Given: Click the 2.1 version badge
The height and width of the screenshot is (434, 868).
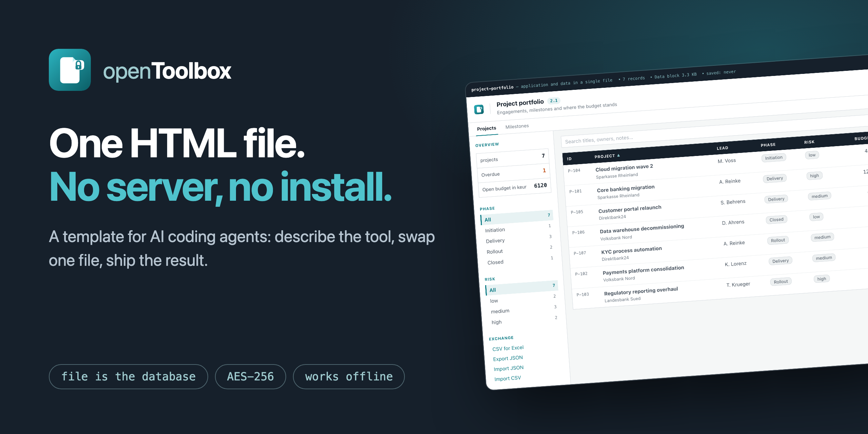Looking at the screenshot, I should pyautogui.click(x=554, y=101).
